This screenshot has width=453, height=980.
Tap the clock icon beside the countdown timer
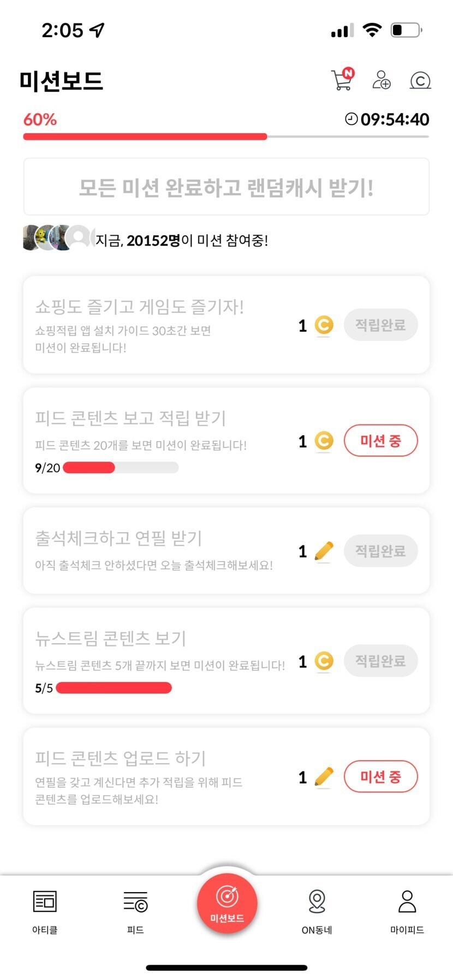pos(351,119)
